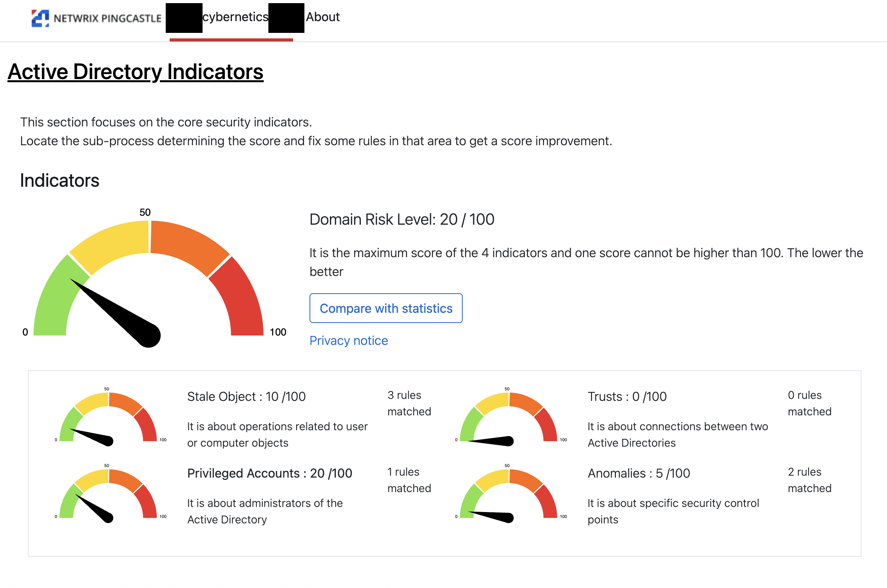This screenshot has height=588, width=887.
Task: Select the Privileged Accounts : 20 /100 title
Action: [x=270, y=473]
